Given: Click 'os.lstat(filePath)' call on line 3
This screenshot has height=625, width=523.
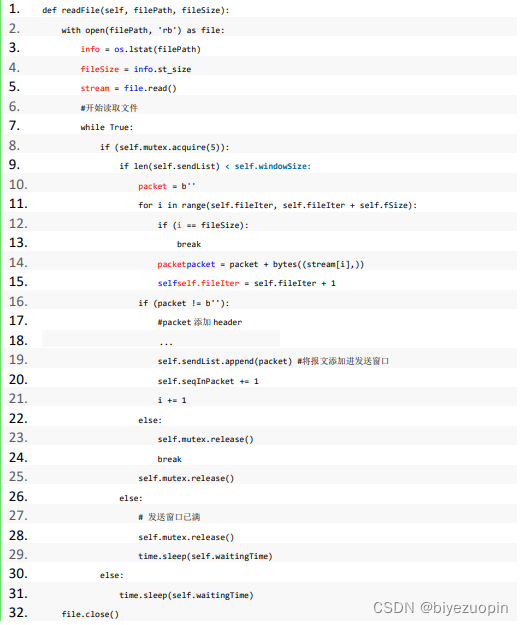Looking at the screenshot, I should coord(157,49).
